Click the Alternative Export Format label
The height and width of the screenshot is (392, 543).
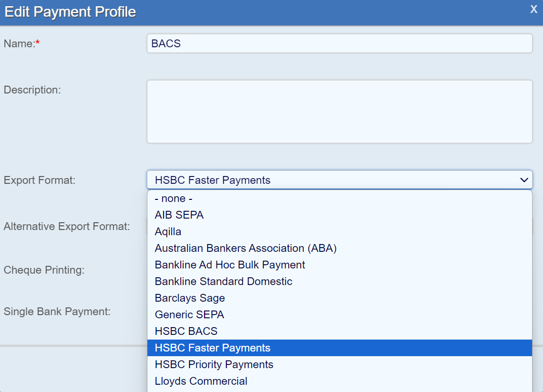(66, 226)
